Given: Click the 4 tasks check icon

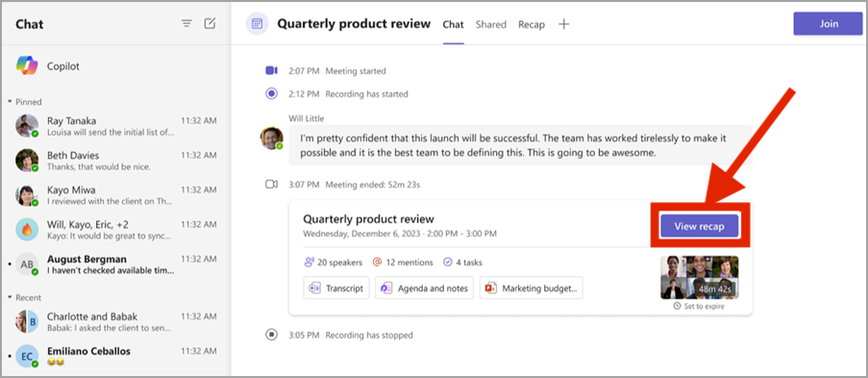Looking at the screenshot, I should [447, 263].
